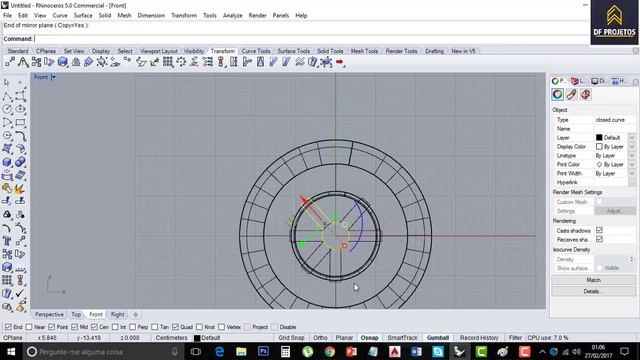This screenshot has height=360, width=640.
Task: Toggle the Perp osnap checkbox
Action: coord(133,327)
